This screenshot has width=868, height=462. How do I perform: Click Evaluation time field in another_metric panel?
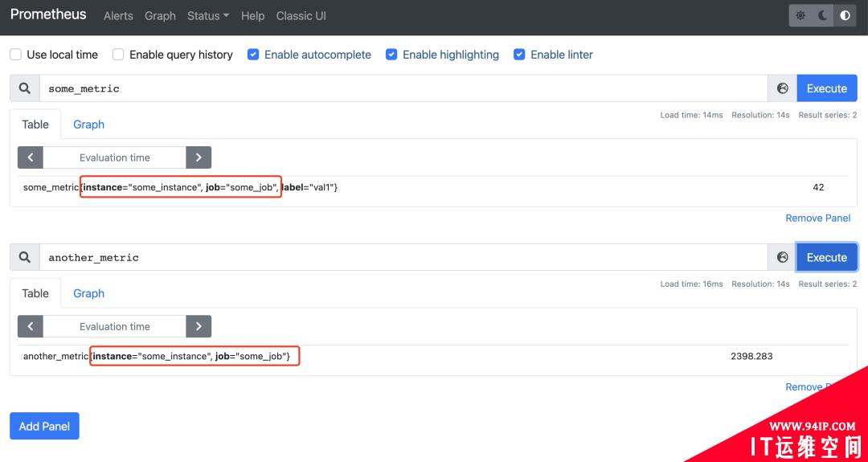pos(115,326)
